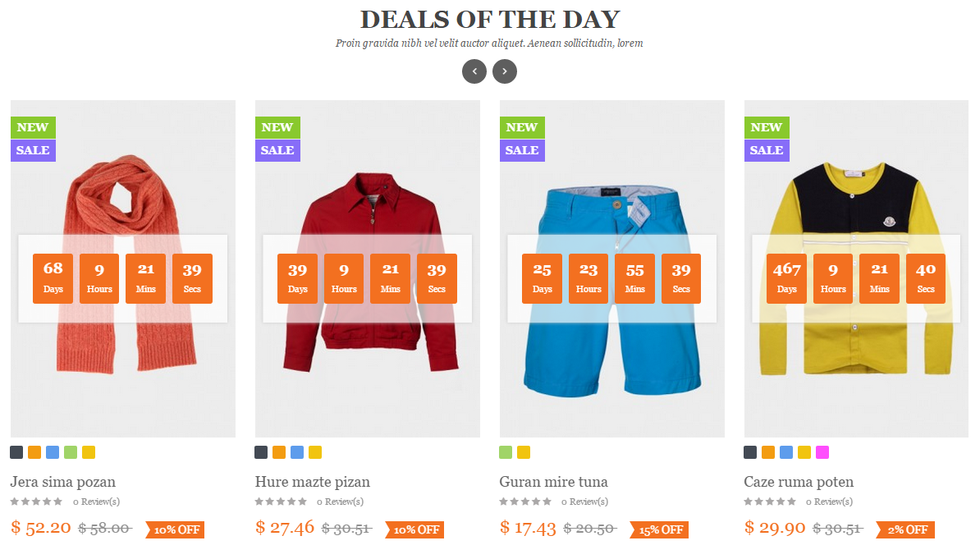Click star rating under Jera sima pozan

(x=36, y=502)
